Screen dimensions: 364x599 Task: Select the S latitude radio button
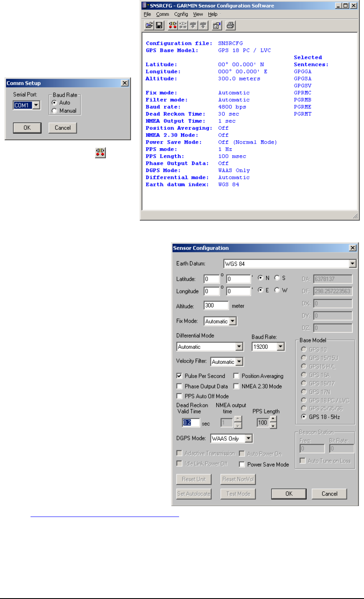pyautogui.click(x=277, y=278)
